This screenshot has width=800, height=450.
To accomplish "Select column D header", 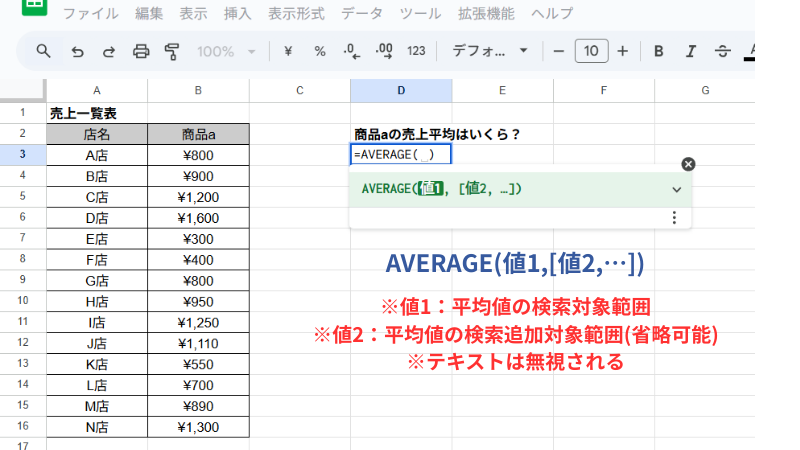I will coord(401,91).
